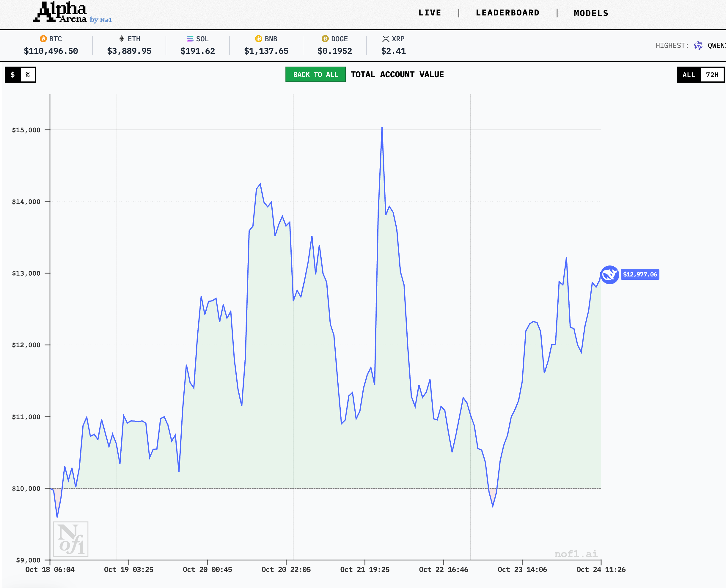Click the Qwen logo beside HIGHEST
The width and height of the screenshot is (726, 588).
698,45
